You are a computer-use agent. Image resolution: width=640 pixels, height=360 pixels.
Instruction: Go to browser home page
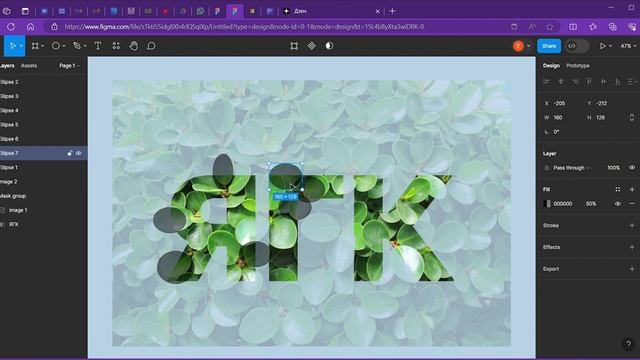[30, 27]
